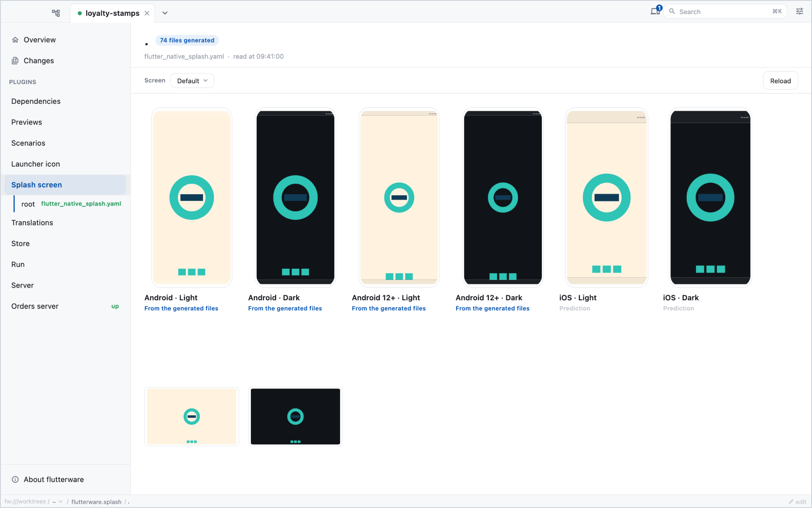Image resolution: width=812 pixels, height=508 pixels.
Task: Select Android 12+ Dark preview
Action: click(503, 197)
